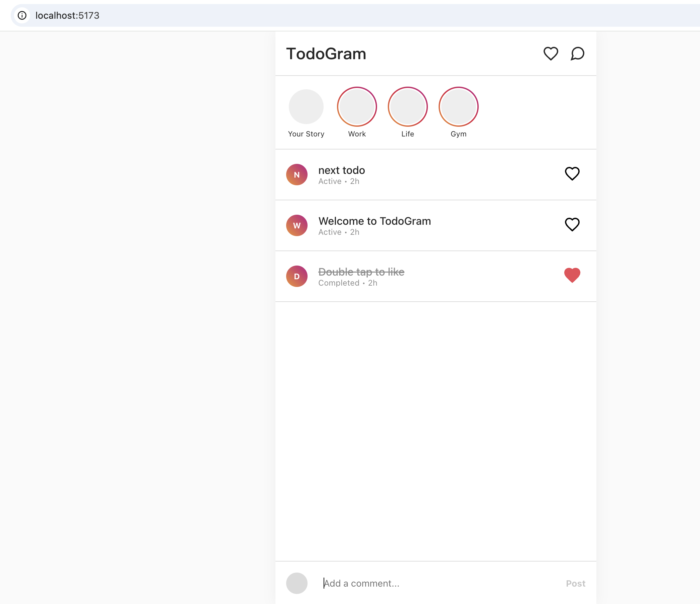Image resolution: width=700 pixels, height=604 pixels.
Task: Click the TodoGram title
Action: click(x=326, y=54)
